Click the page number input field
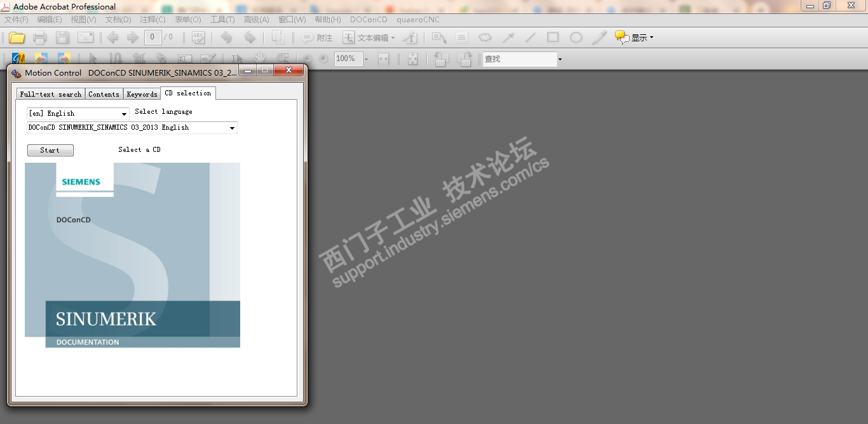The height and width of the screenshot is (424, 868). (153, 38)
